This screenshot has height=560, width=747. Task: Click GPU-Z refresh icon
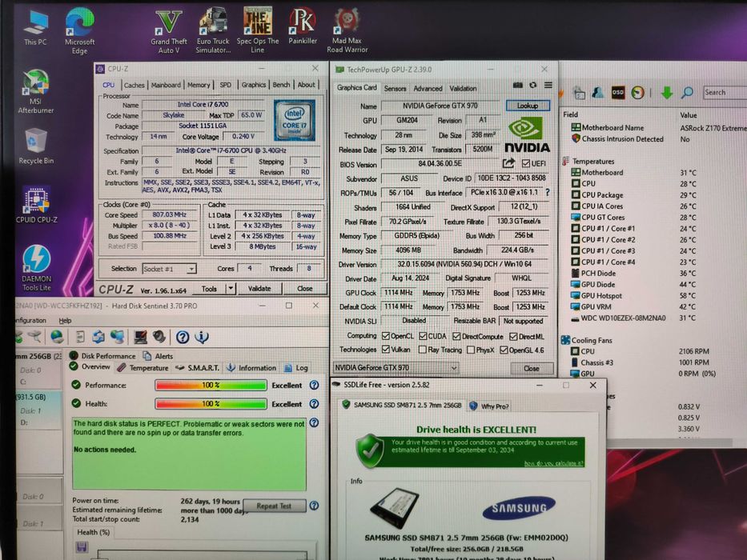click(533, 86)
